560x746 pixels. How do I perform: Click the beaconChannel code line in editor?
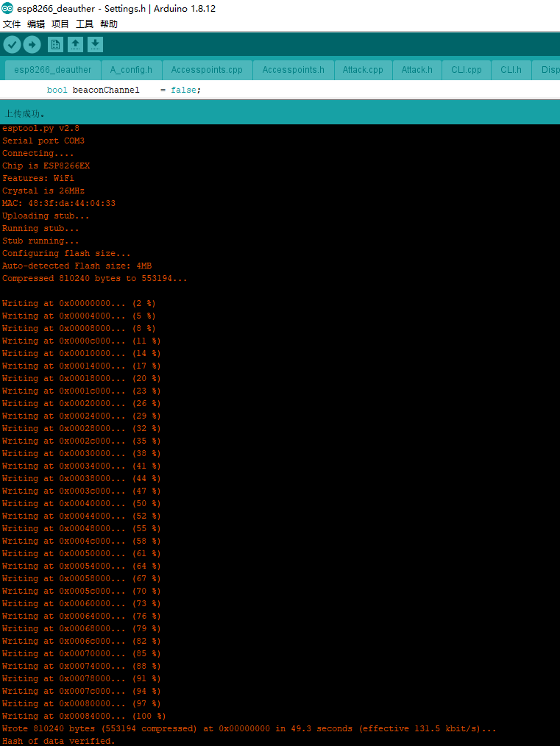(124, 90)
